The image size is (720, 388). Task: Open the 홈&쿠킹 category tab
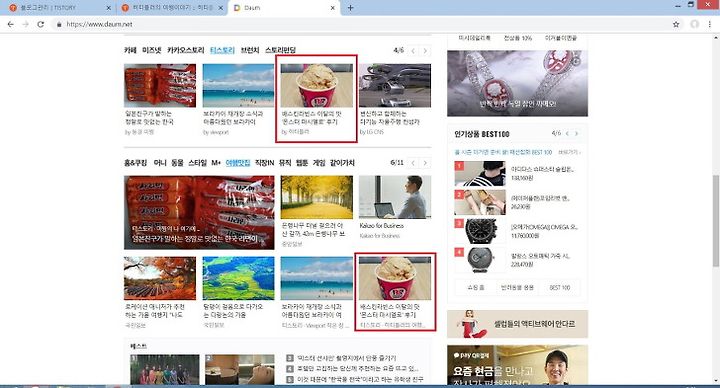135,163
